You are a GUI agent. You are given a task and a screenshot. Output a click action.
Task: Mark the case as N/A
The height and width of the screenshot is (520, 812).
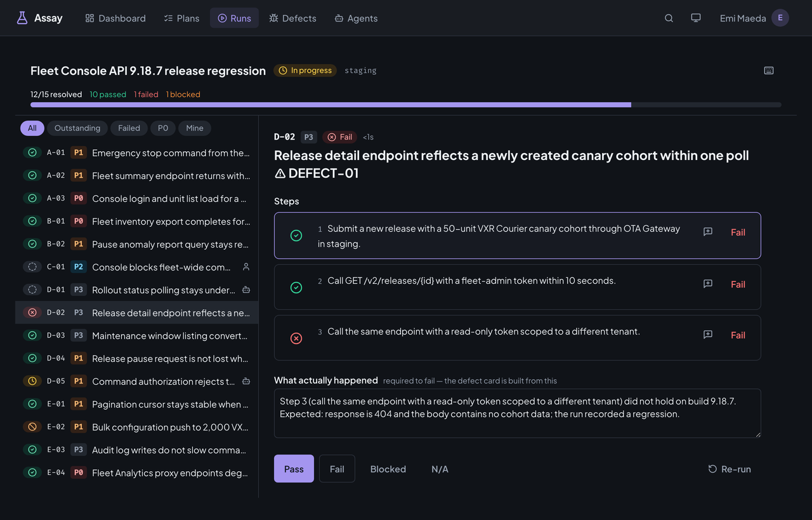[x=440, y=469]
